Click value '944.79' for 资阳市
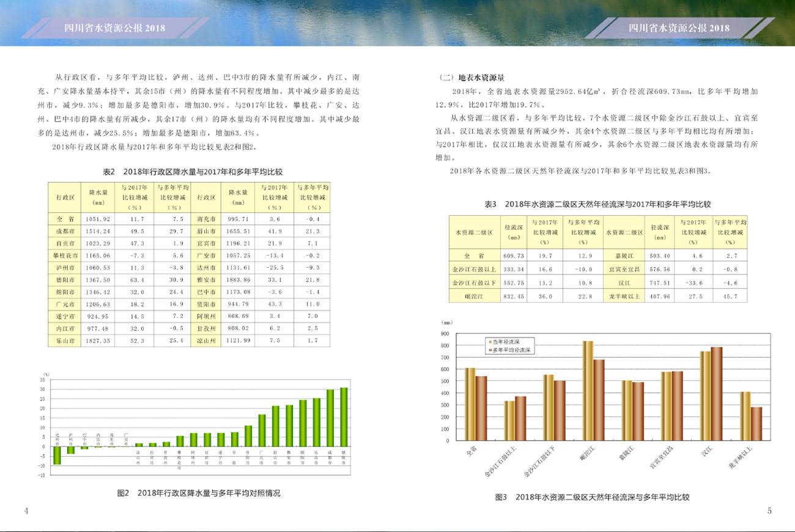The height and width of the screenshot is (532, 795). click(x=239, y=305)
